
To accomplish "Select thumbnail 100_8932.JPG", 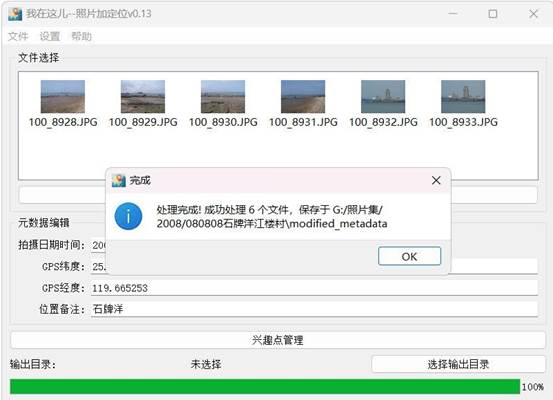I will (383, 104).
